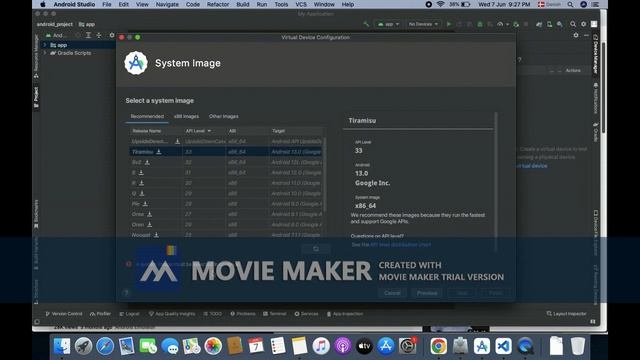640x360 pixels.
Task: Switch to the Recommended tab
Action: (x=147, y=116)
